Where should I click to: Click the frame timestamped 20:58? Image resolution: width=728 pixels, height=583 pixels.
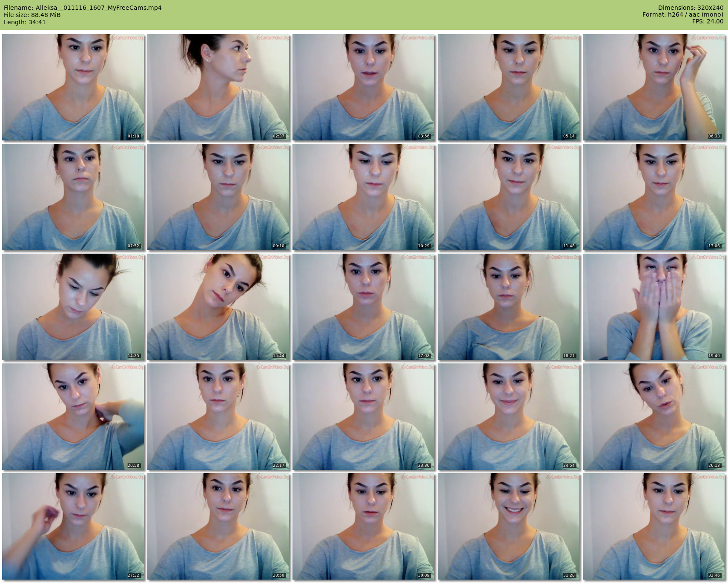(x=73, y=417)
